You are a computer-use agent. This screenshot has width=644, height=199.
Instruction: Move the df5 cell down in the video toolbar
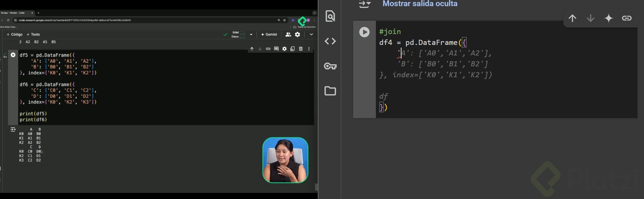260,49
